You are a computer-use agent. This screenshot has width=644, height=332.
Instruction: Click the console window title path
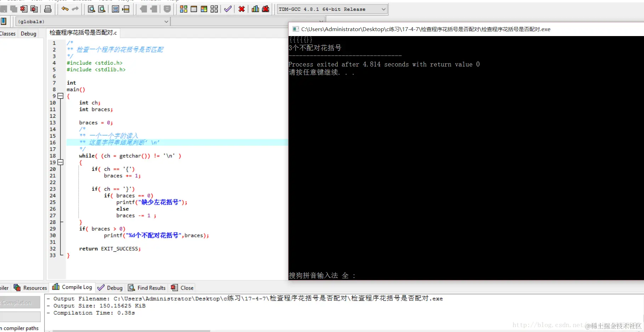coord(426,29)
